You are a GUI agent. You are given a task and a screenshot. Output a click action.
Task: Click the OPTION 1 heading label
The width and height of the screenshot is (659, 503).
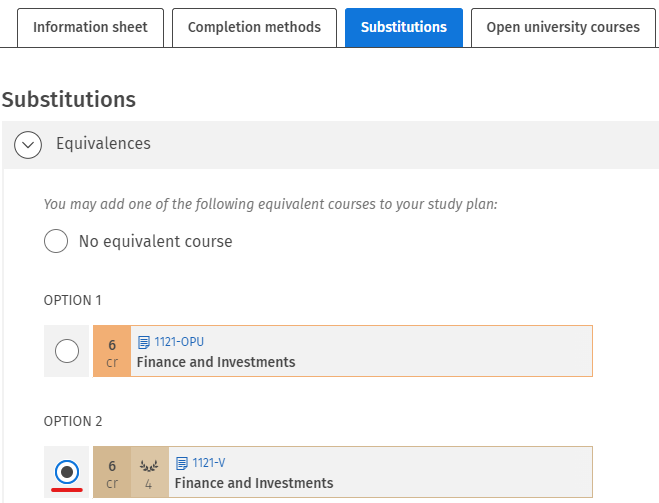(73, 300)
